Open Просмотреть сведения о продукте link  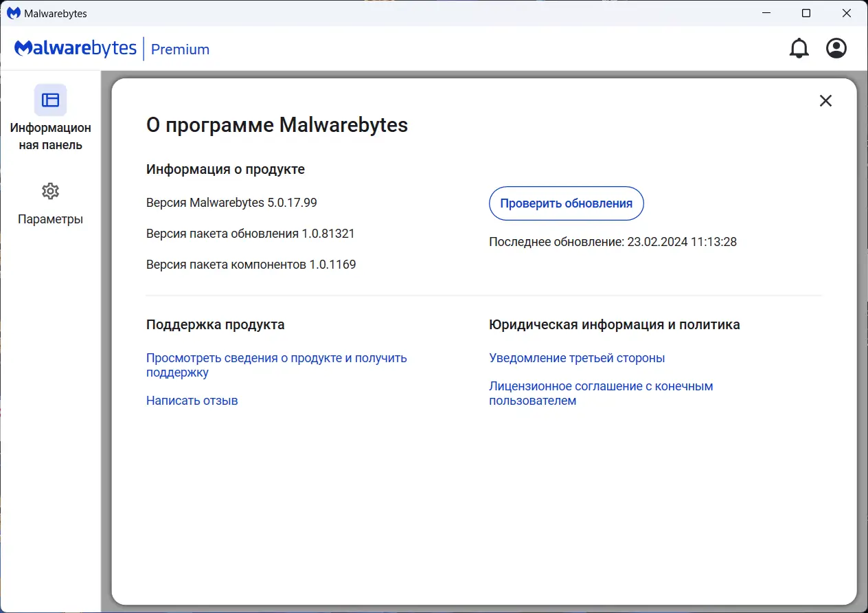(x=276, y=365)
